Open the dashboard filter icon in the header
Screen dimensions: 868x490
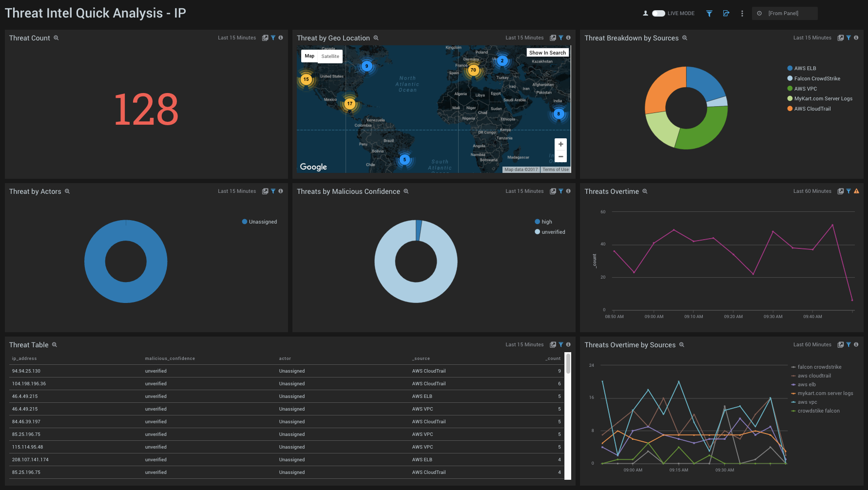coord(709,13)
